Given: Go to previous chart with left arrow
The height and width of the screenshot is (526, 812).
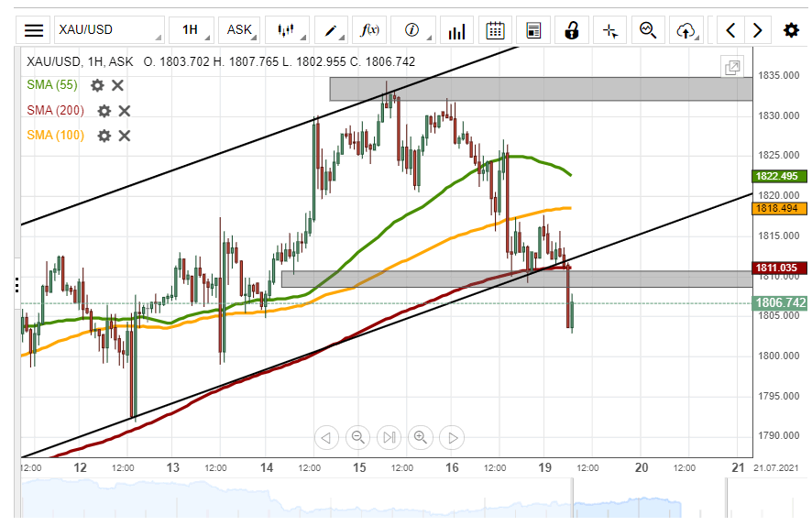Looking at the screenshot, I should pos(730,30).
